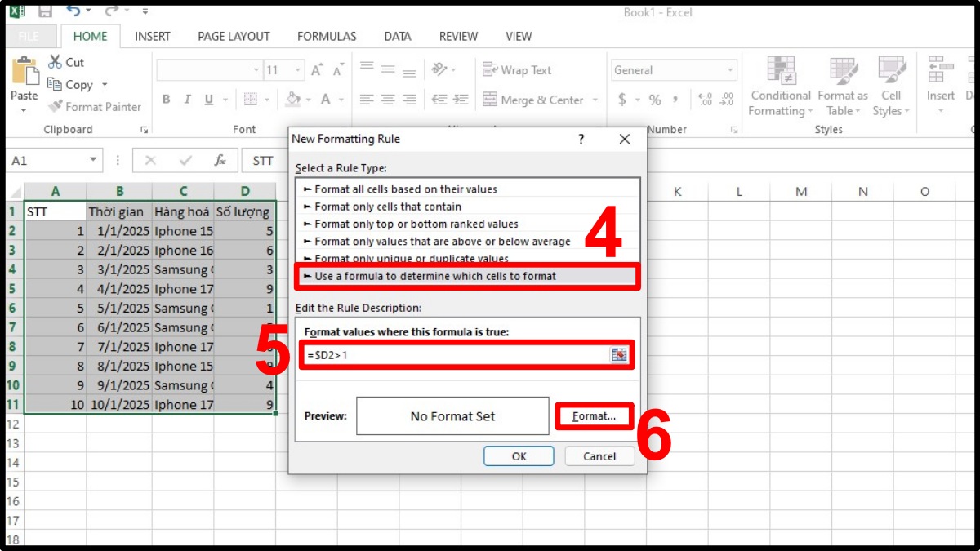Switch to the PAGE LAYOUT tab
Screen dimensions: 980x551
coord(234,37)
